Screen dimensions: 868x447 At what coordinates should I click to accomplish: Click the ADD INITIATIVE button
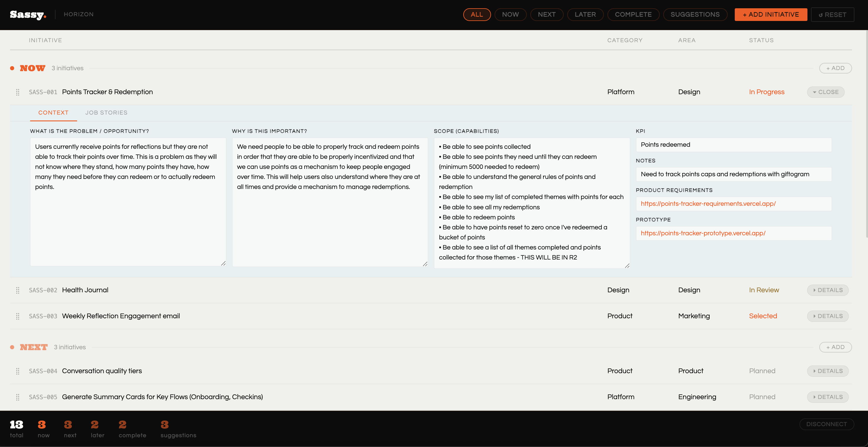(x=771, y=14)
